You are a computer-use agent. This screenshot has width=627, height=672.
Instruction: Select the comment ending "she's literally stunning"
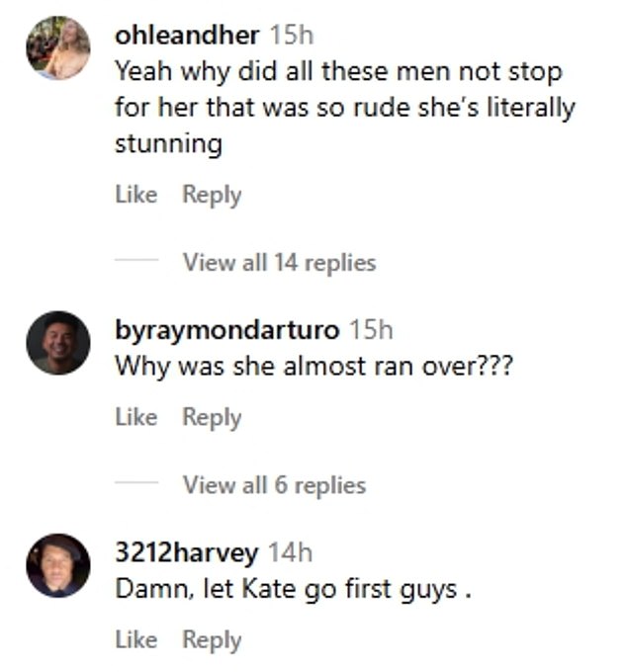coord(344,108)
